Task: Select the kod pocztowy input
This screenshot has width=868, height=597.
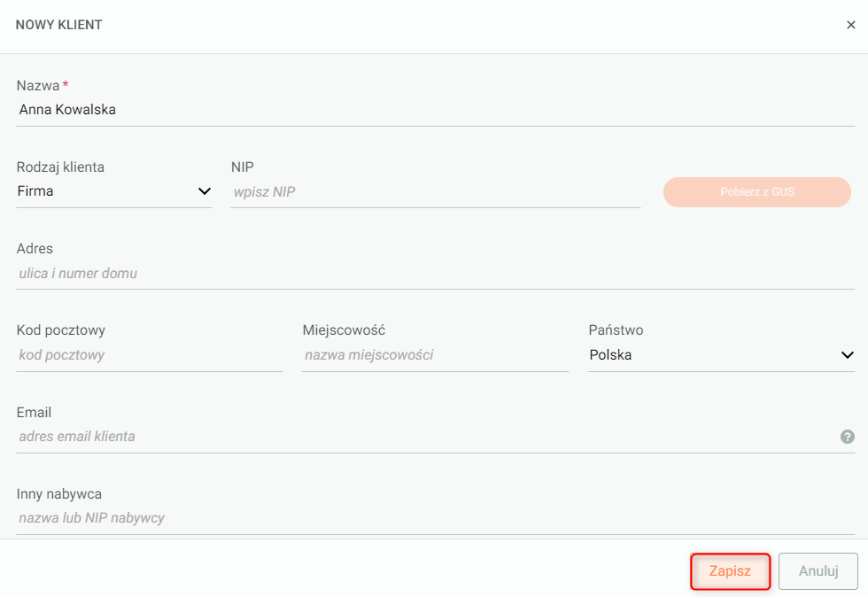Action: pos(150,355)
